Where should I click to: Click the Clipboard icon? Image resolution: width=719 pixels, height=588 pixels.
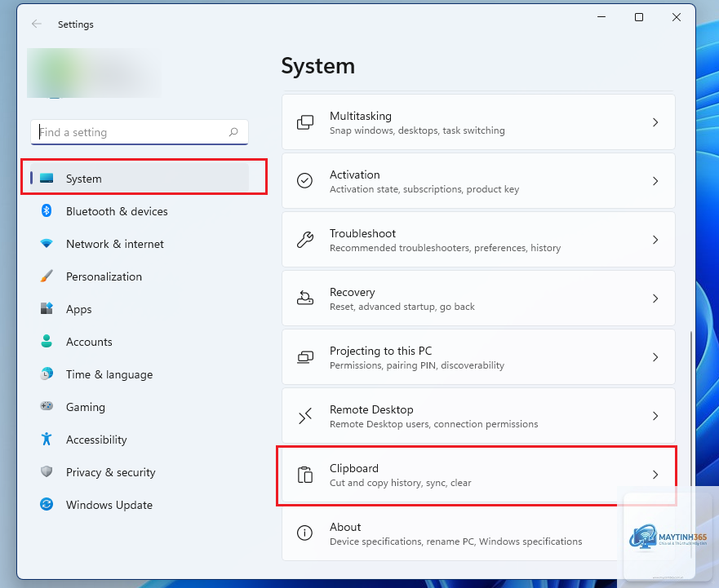click(305, 475)
